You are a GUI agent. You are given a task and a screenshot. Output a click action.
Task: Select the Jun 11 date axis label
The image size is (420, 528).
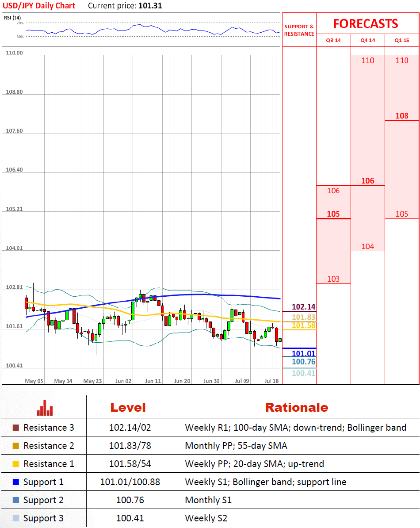click(153, 381)
